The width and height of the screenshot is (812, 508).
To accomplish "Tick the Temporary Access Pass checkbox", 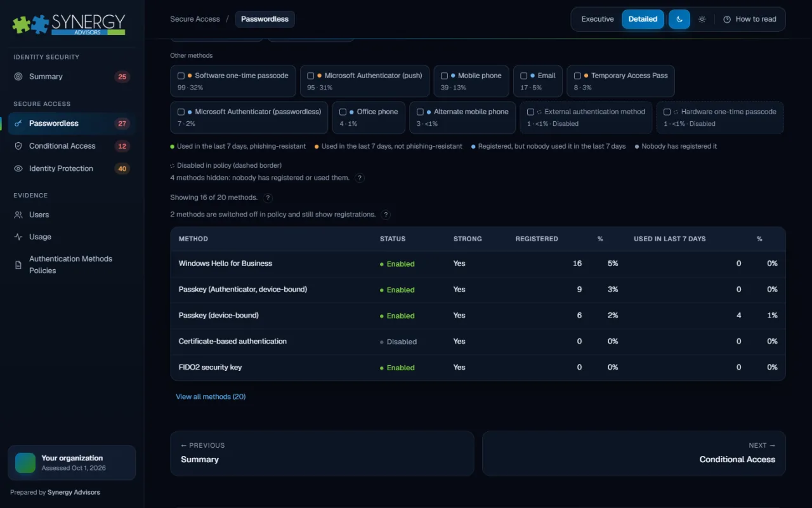I will (577, 76).
